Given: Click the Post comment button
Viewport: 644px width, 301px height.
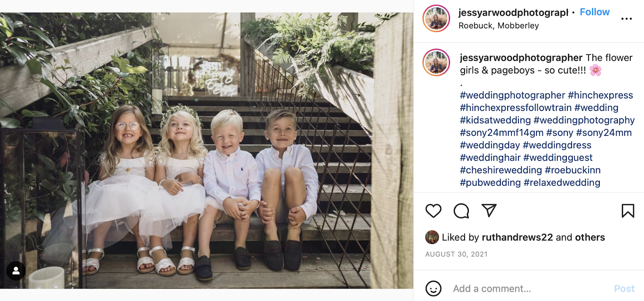Looking at the screenshot, I should [x=624, y=289].
